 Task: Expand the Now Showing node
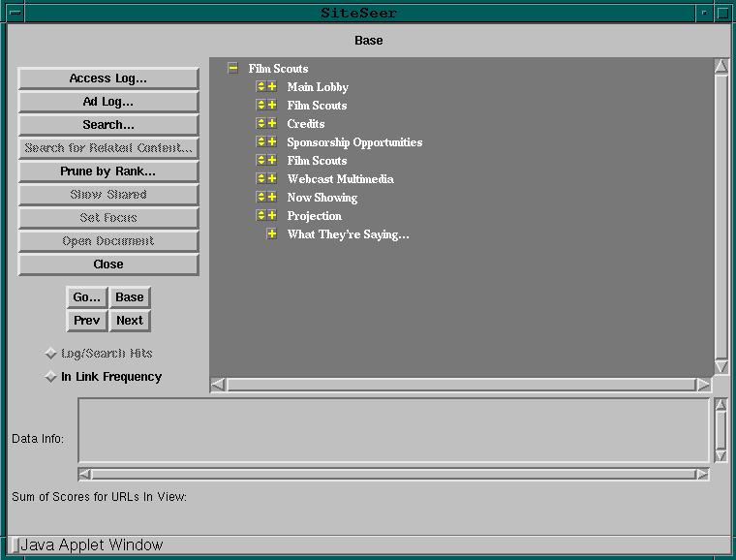point(272,197)
